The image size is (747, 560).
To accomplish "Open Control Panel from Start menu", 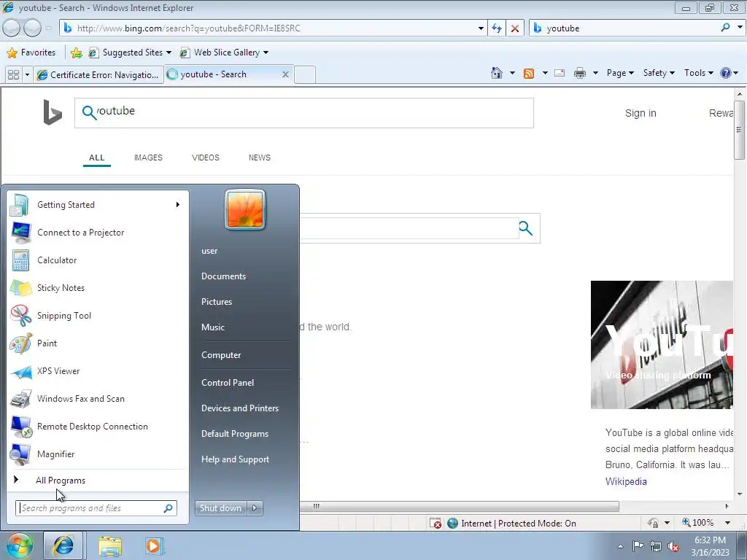I will (228, 383).
